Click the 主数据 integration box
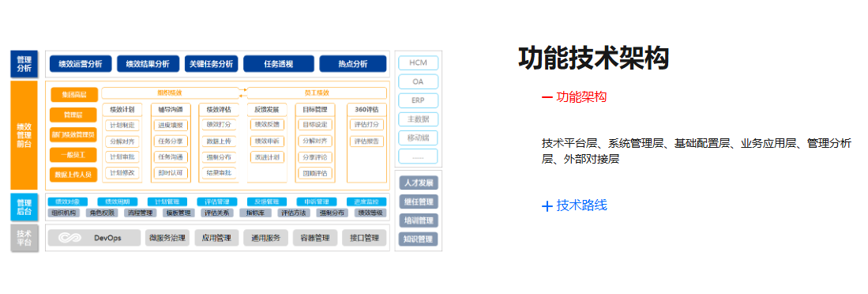Viewport: 868px width, 294px height. coord(419,119)
